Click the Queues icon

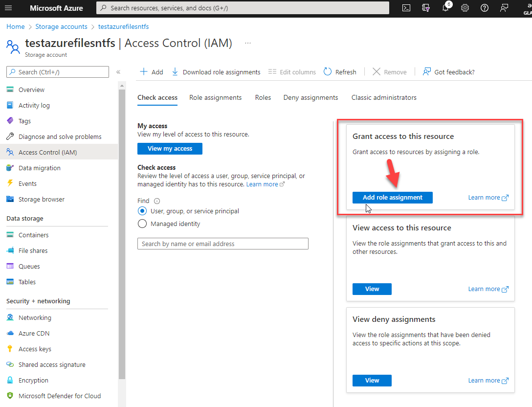(x=10, y=266)
